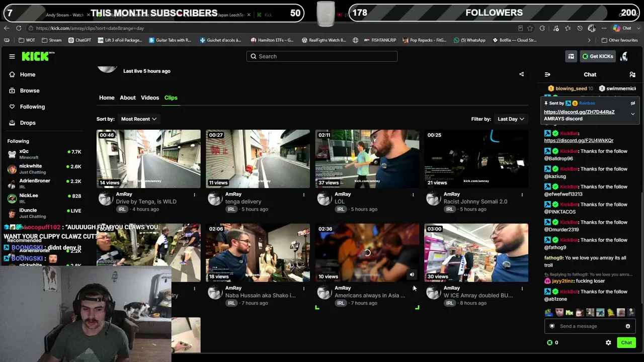
Task: Hide the pinned message in chat
Action: point(633,103)
